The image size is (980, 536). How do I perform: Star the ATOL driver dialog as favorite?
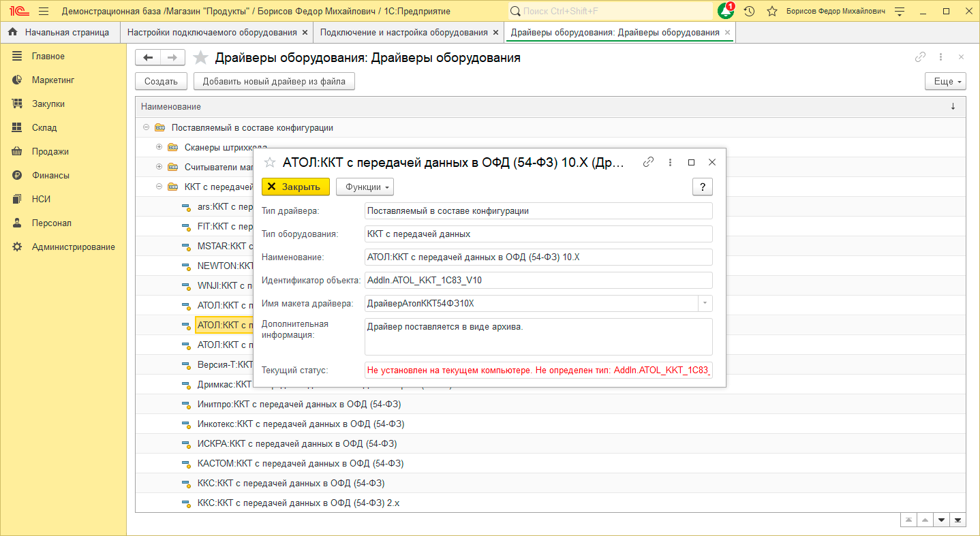270,162
